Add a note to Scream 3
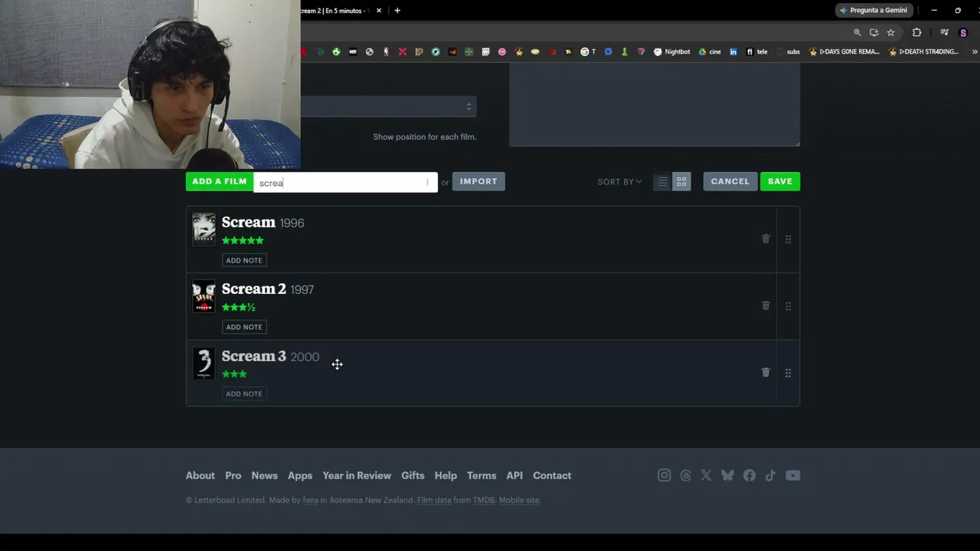 244,393
